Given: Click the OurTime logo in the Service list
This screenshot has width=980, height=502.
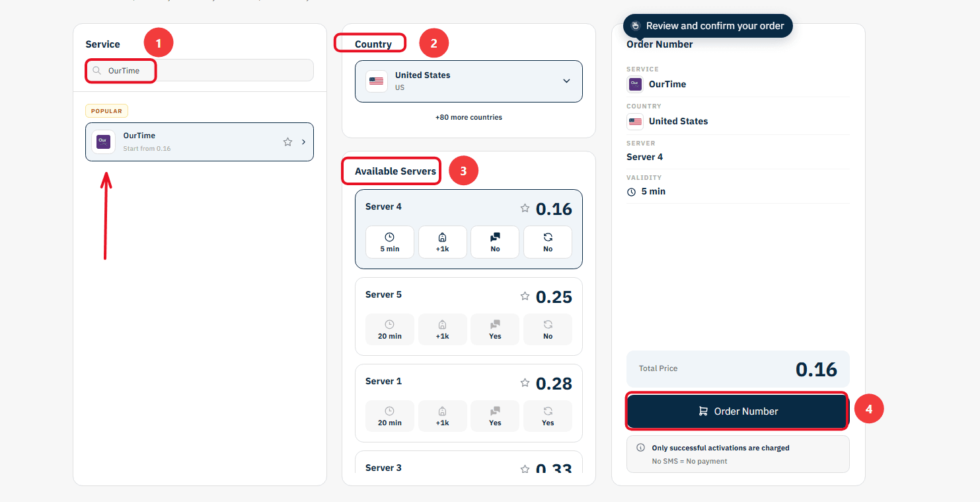Looking at the screenshot, I should [103, 142].
